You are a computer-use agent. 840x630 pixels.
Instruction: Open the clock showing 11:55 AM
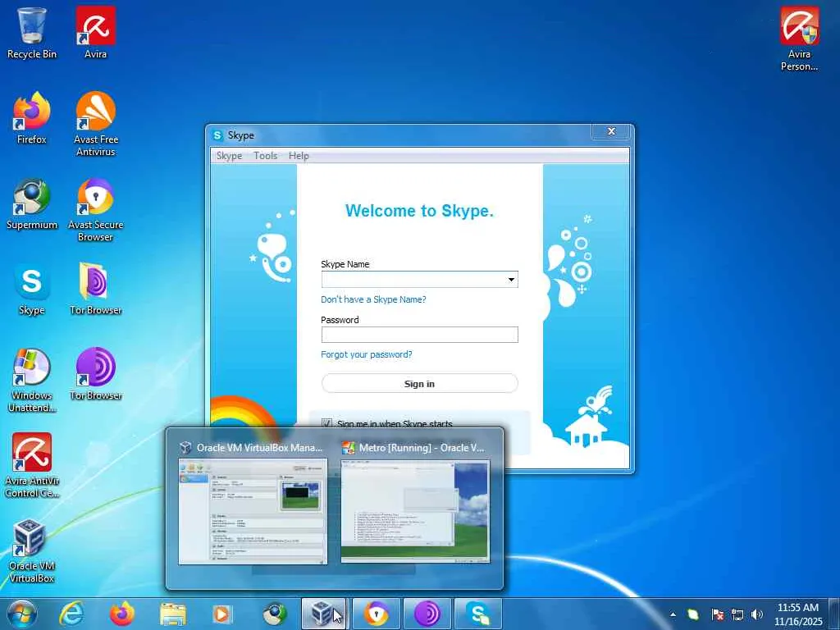(x=797, y=614)
